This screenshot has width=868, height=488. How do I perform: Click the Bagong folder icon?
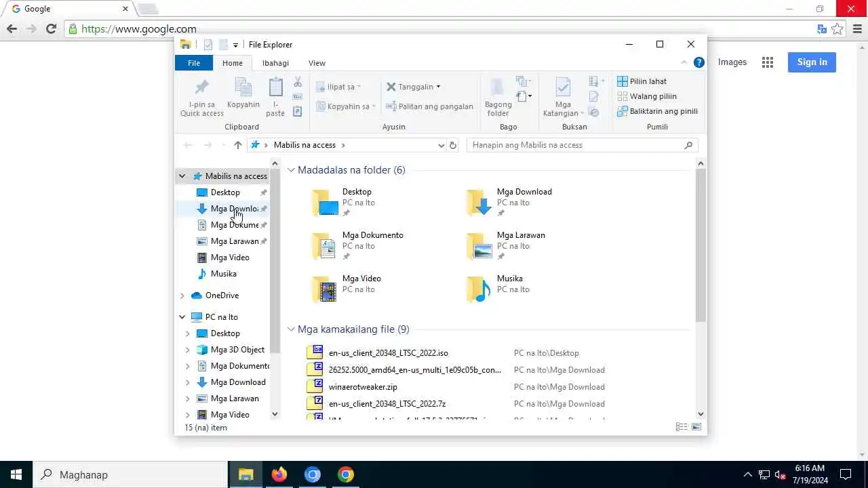498,87
